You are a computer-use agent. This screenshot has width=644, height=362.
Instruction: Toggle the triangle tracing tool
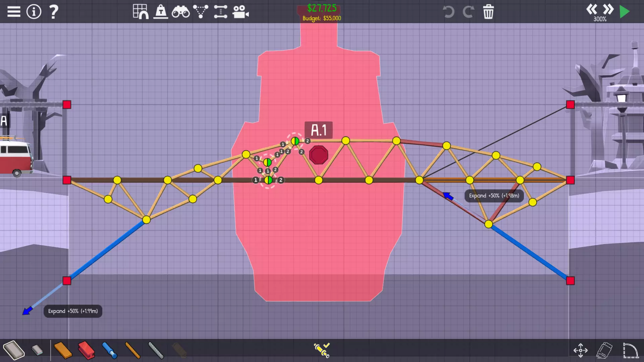(x=201, y=12)
